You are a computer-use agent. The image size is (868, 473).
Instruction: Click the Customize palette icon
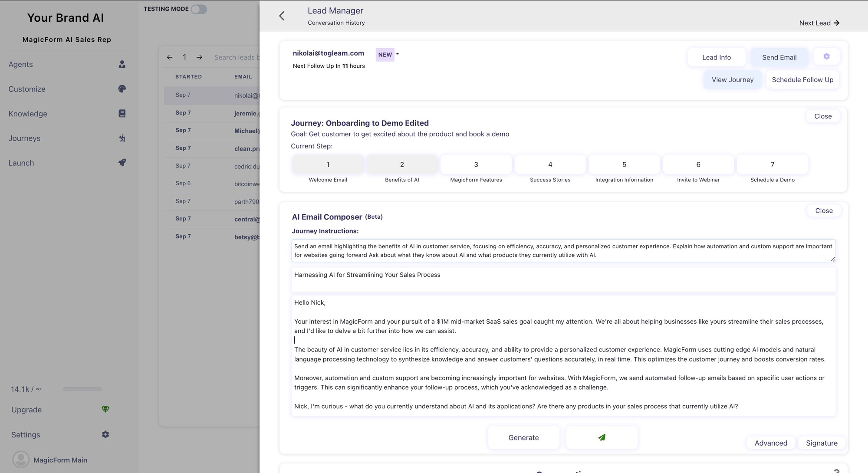[122, 89]
